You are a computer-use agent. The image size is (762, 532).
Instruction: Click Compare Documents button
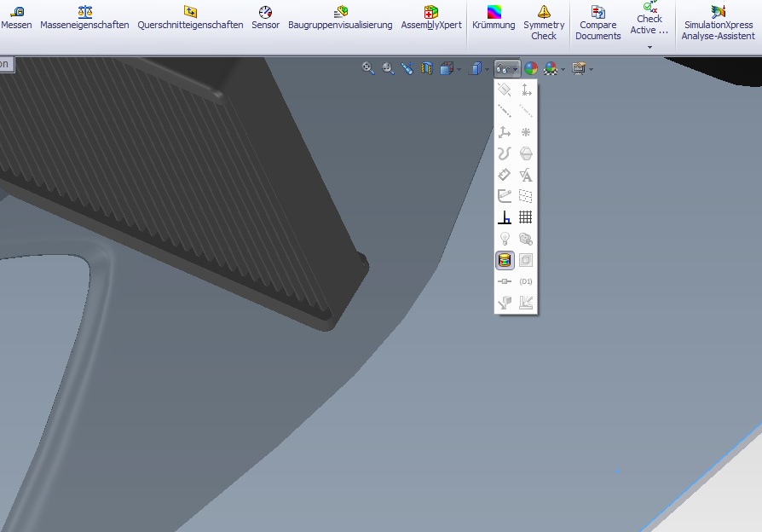coord(598,22)
